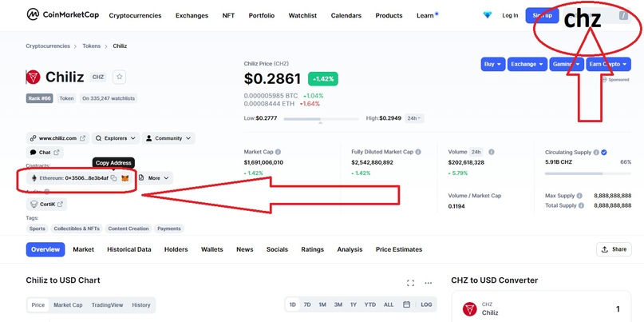Select the ALL chart range

(x=389, y=304)
